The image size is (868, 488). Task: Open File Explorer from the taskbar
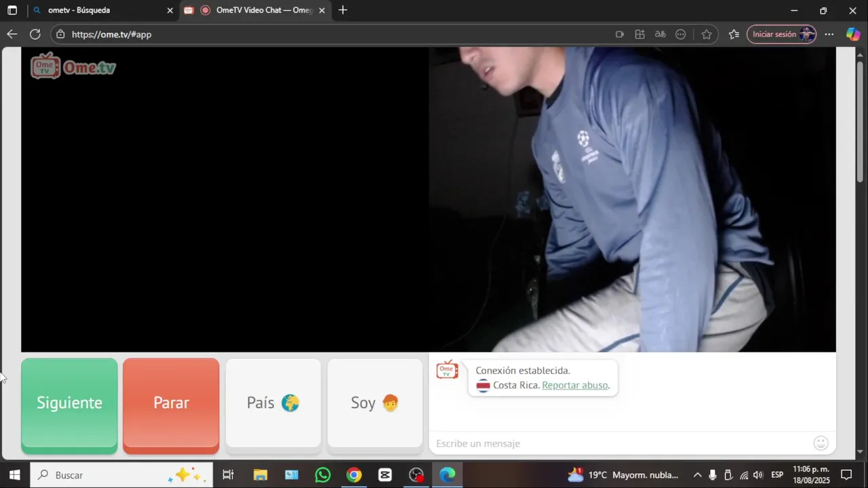260,475
